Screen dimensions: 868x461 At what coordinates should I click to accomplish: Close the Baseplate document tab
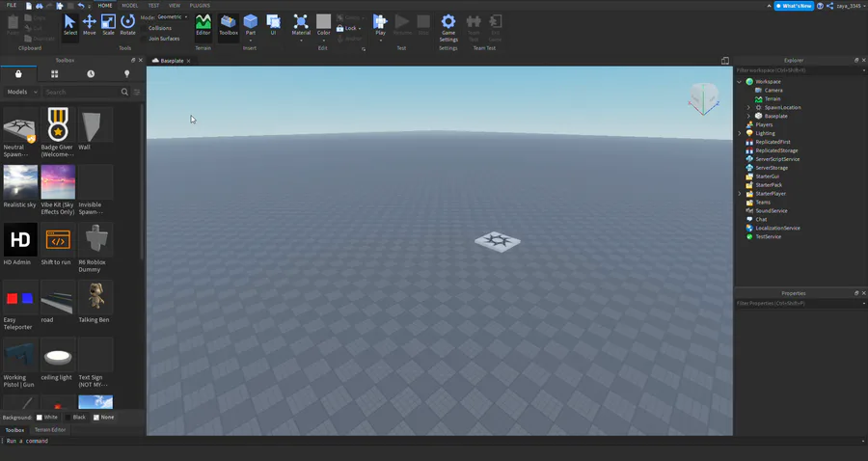pos(188,61)
